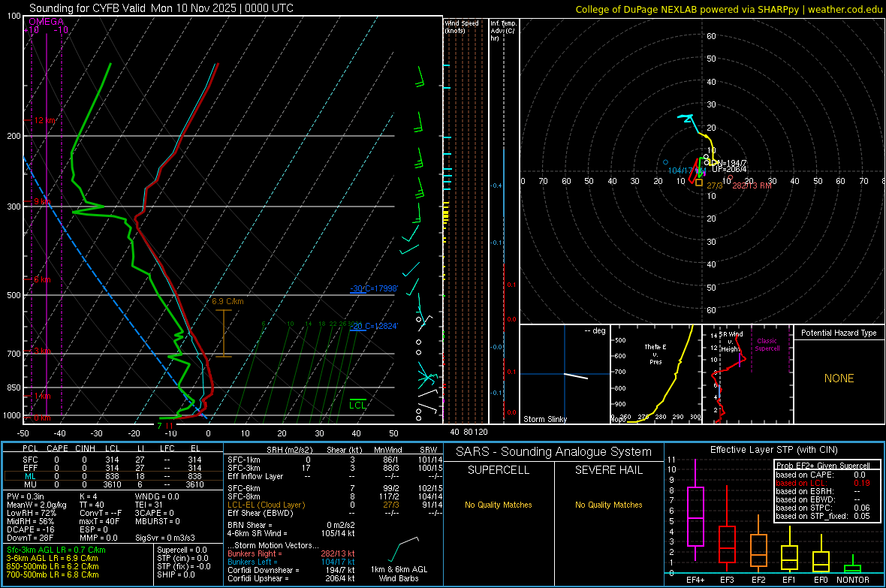The image size is (886, 588).
Task: Click the MeanW = 2.0g/kg value
Action: pos(37,505)
